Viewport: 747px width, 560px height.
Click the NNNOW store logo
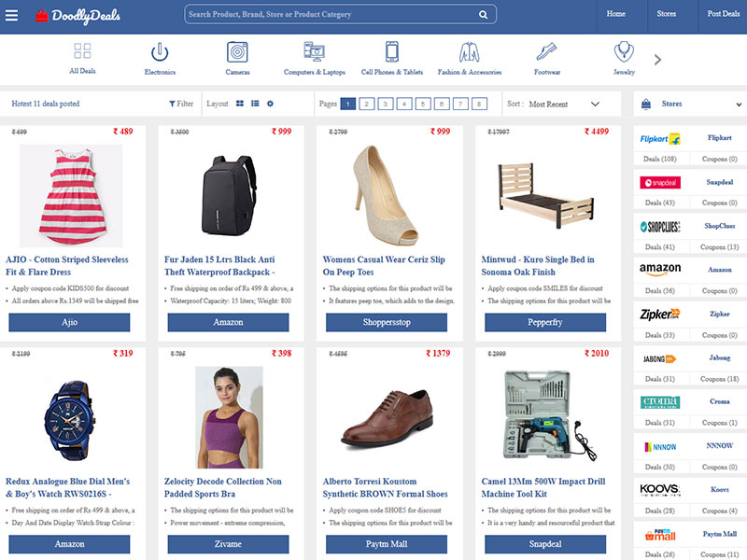tap(660, 447)
